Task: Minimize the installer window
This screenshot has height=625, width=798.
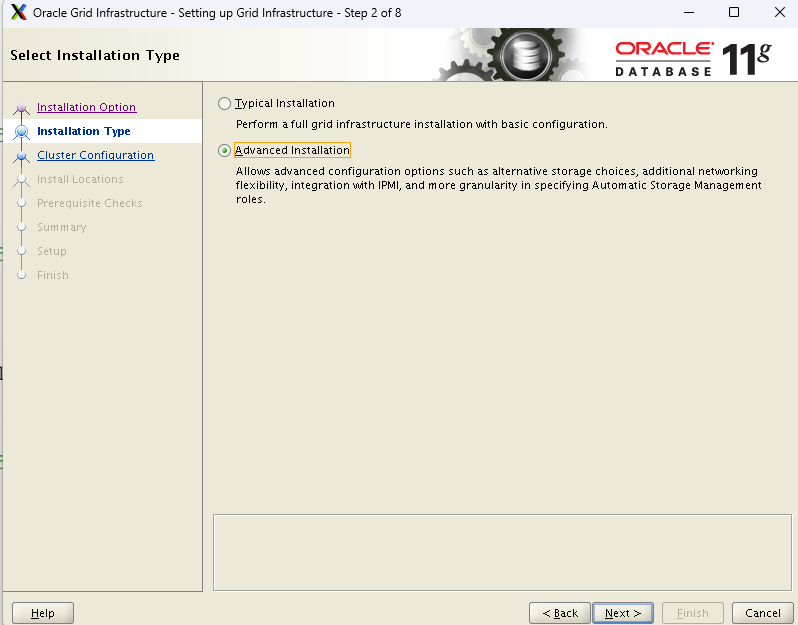Action: point(689,12)
